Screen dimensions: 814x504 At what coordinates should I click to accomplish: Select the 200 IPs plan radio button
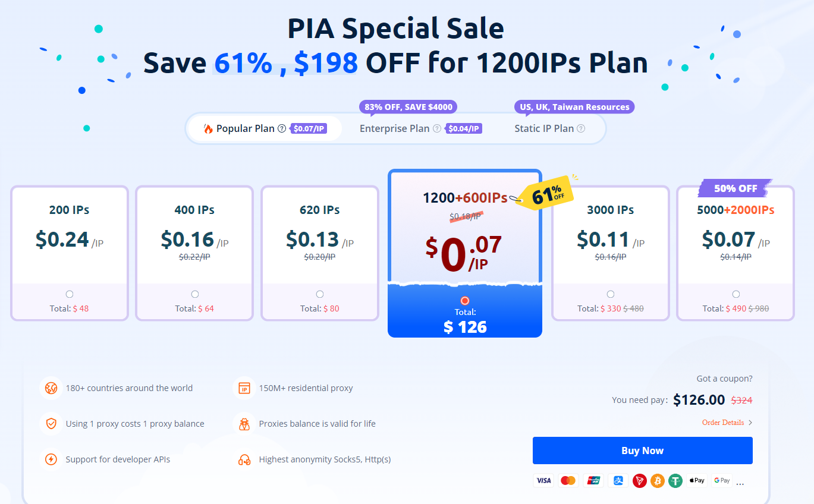pyautogui.click(x=70, y=294)
